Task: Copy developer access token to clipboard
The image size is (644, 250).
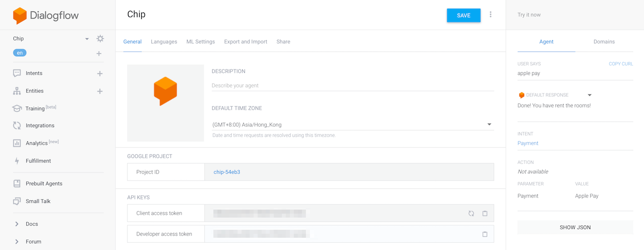Action: click(485, 234)
